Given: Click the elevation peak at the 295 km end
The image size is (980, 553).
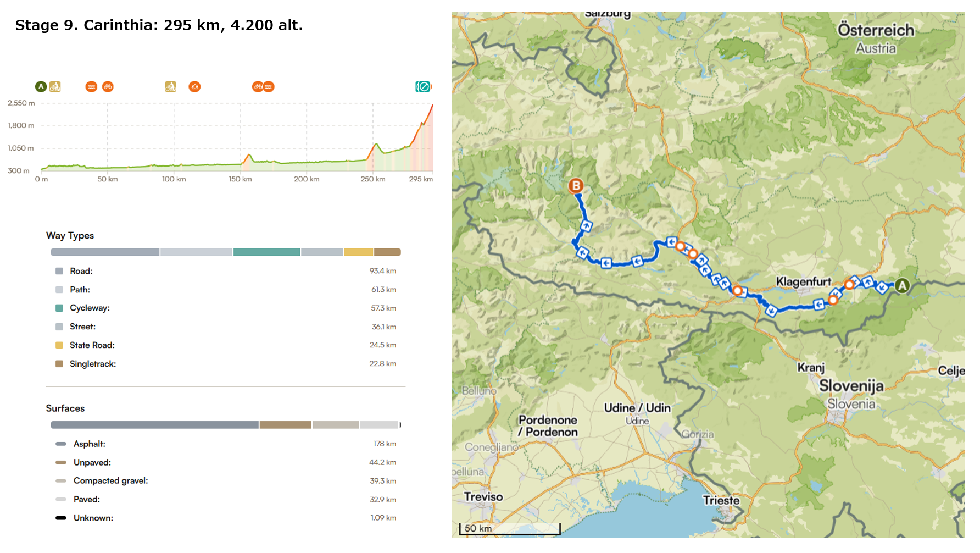Looking at the screenshot, I should pyautogui.click(x=432, y=106).
